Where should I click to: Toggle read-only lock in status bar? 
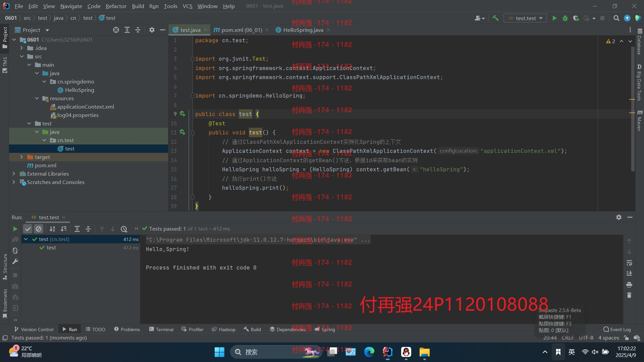tap(626, 338)
